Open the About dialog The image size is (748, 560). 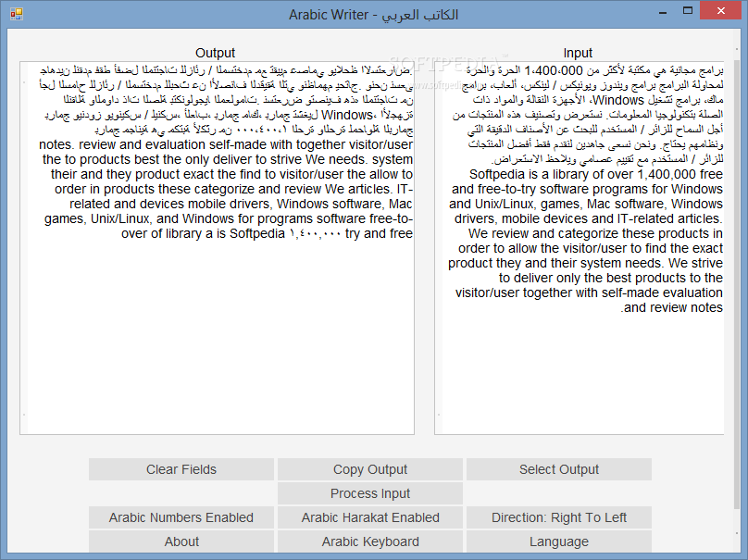point(181,541)
